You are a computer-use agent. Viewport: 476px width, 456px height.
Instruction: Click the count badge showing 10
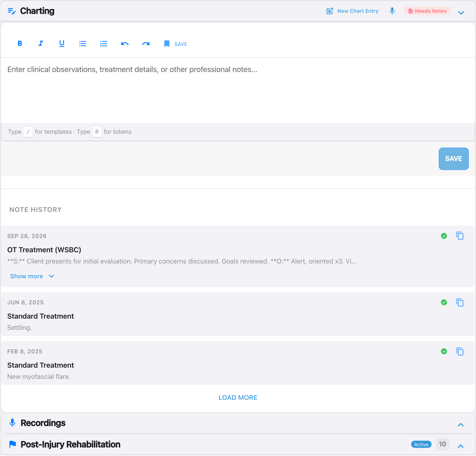[x=442, y=444]
